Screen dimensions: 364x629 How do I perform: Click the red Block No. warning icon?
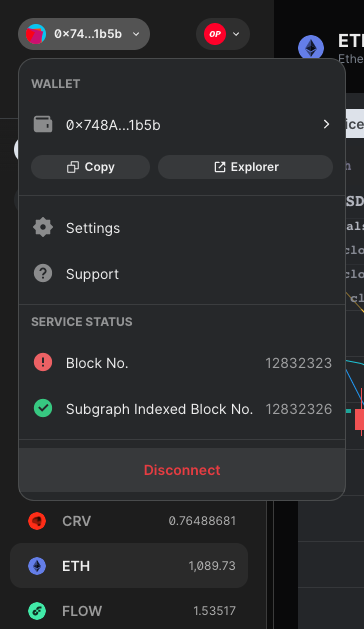[x=43, y=362]
